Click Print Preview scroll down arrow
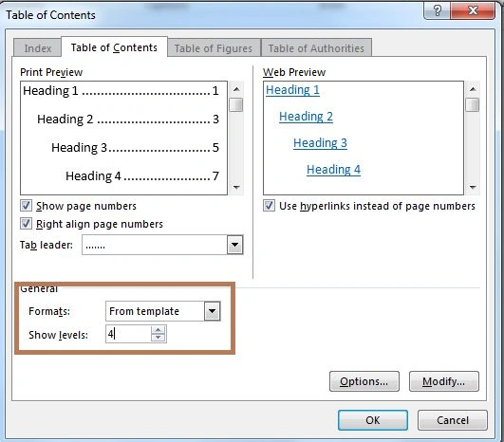This screenshot has height=442, width=504. coord(236,187)
